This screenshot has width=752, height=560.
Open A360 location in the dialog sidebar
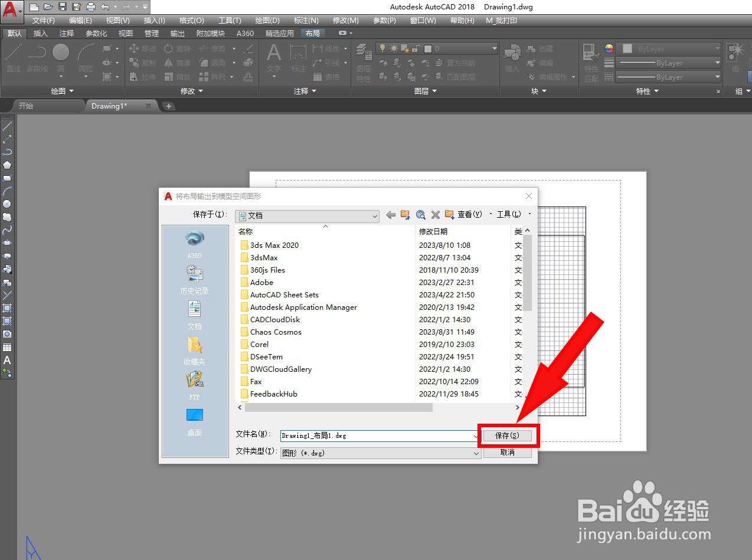[195, 245]
